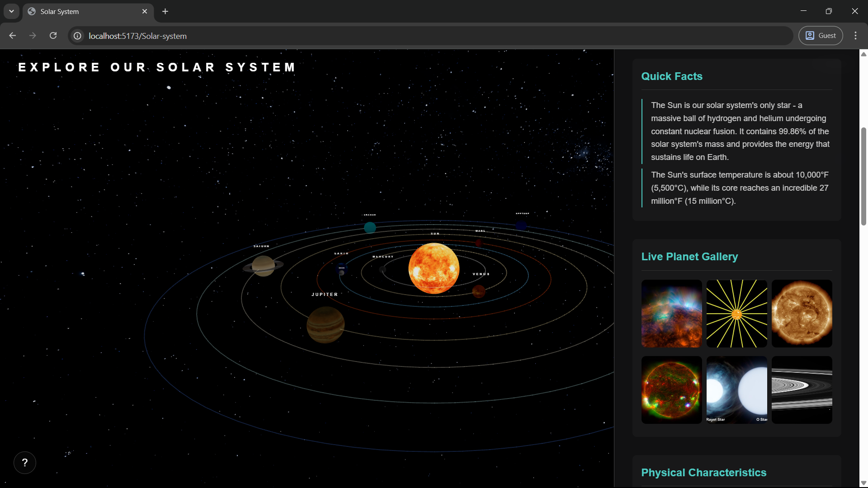
Task: Open Chrome three-dot menu
Action: (x=855, y=36)
